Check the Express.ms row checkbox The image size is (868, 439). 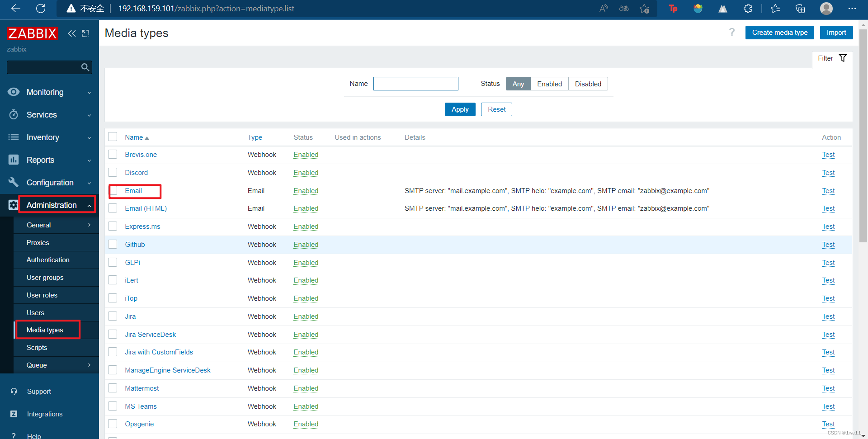coord(113,226)
